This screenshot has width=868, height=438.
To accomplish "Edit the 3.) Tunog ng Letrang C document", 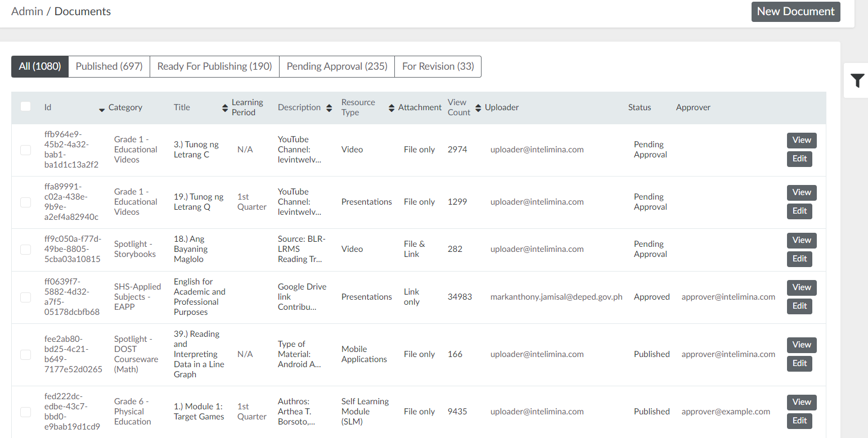I will 799,159.
